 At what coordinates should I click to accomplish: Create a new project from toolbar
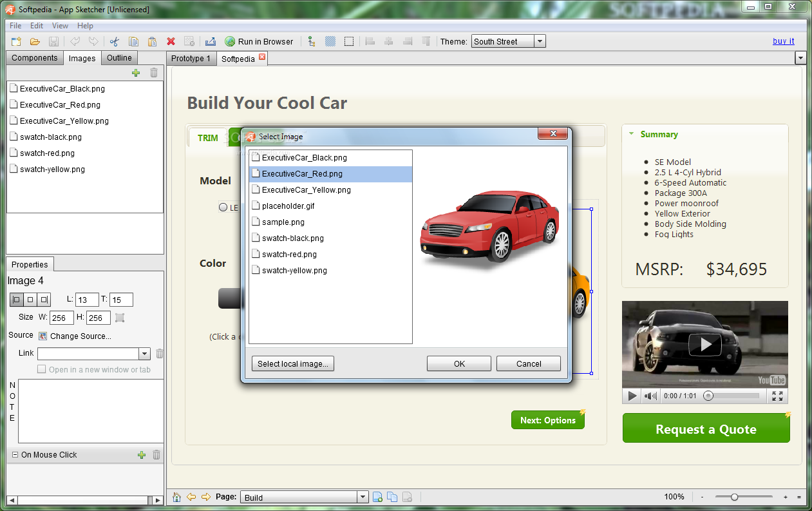coord(16,41)
